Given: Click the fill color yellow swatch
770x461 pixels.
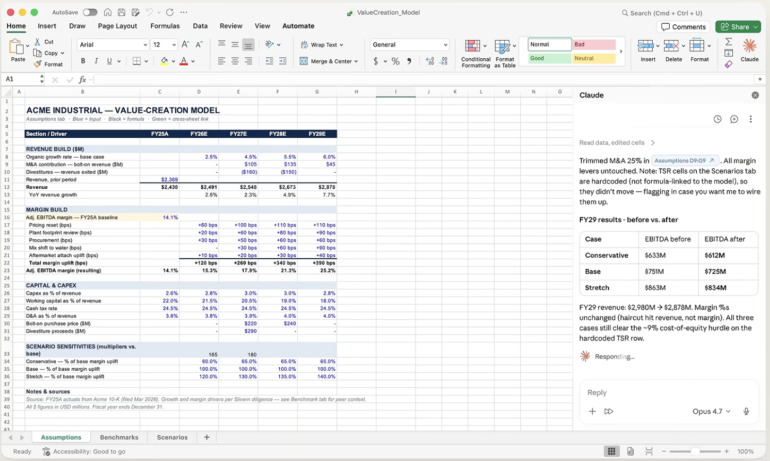Looking at the screenshot, I should [164, 61].
